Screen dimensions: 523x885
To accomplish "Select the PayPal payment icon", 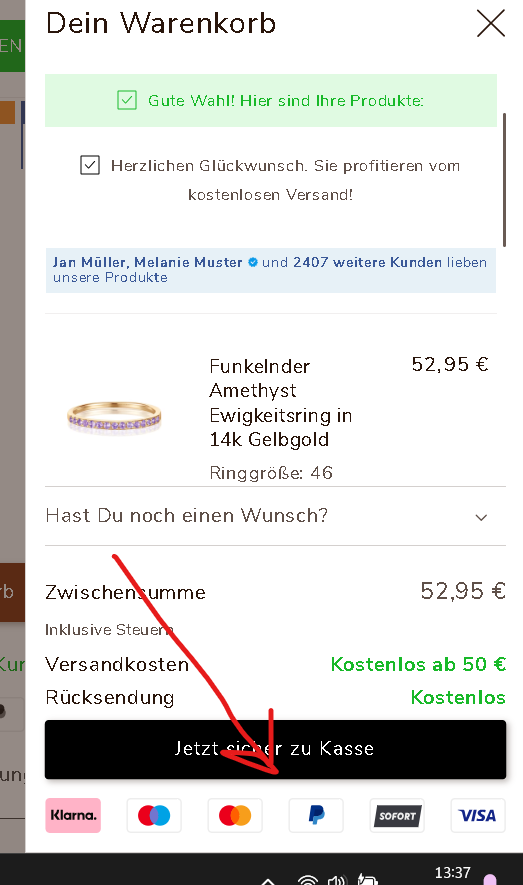I will point(316,815).
